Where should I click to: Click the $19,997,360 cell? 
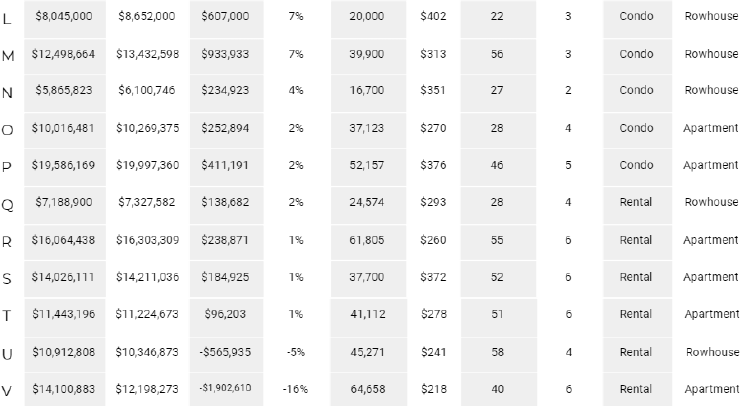pyautogui.click(x=146, y=166)
